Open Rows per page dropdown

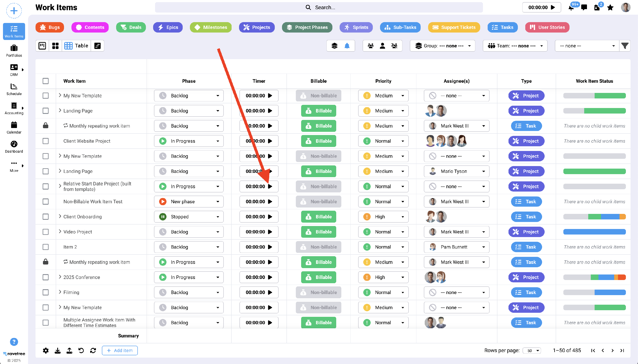pyautogui.click(x=532, y=351)
